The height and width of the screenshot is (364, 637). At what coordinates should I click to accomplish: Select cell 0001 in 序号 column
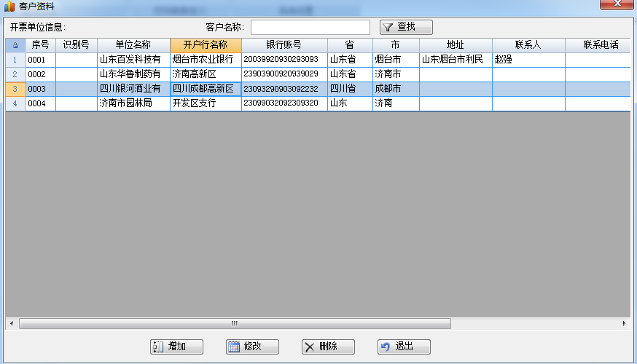(41, 60)
